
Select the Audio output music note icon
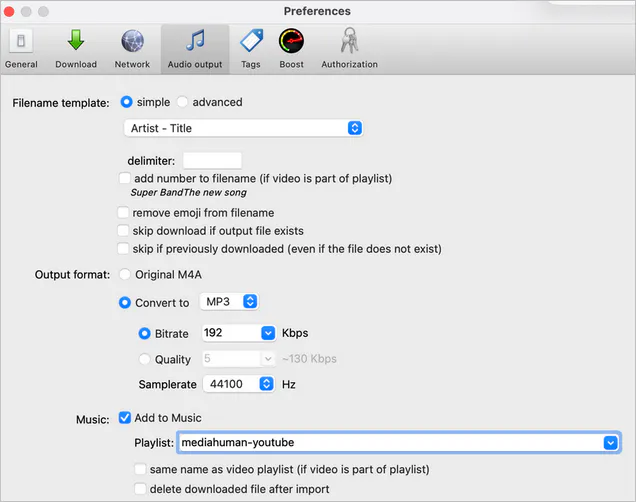pos(195,40)
